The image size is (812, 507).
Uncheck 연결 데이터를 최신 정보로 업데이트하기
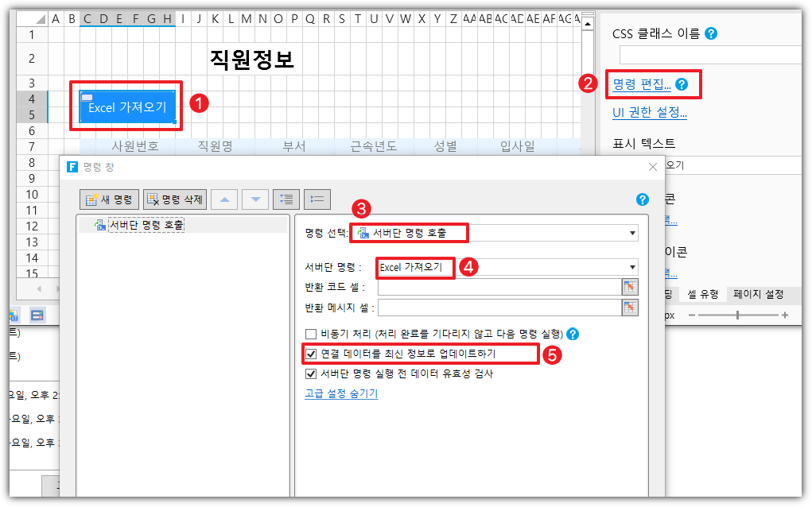tap(311, 354)
